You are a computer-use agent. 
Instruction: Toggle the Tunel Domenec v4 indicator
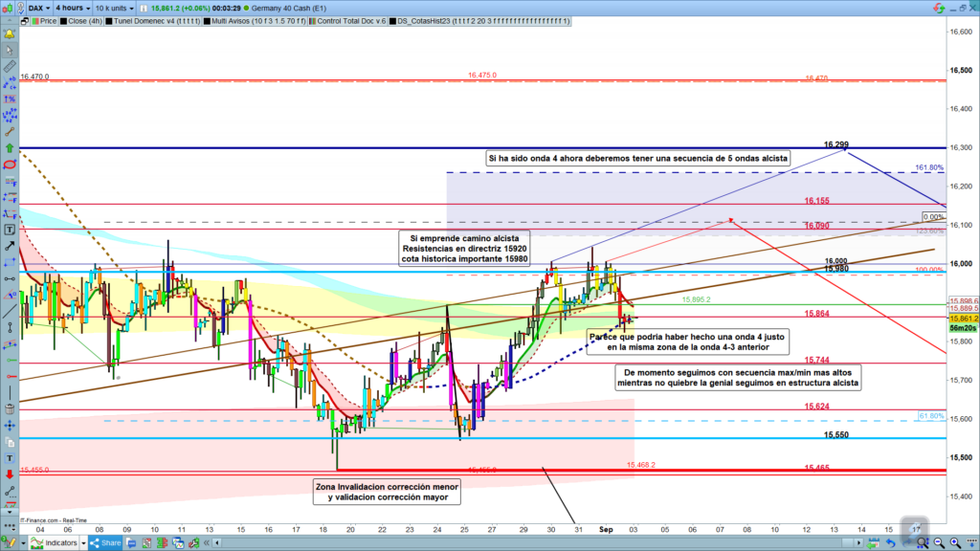coord(141,19)
